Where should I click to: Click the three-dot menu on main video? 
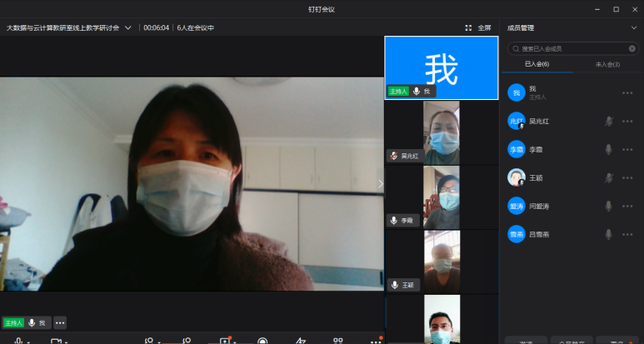tap(60, 323)
